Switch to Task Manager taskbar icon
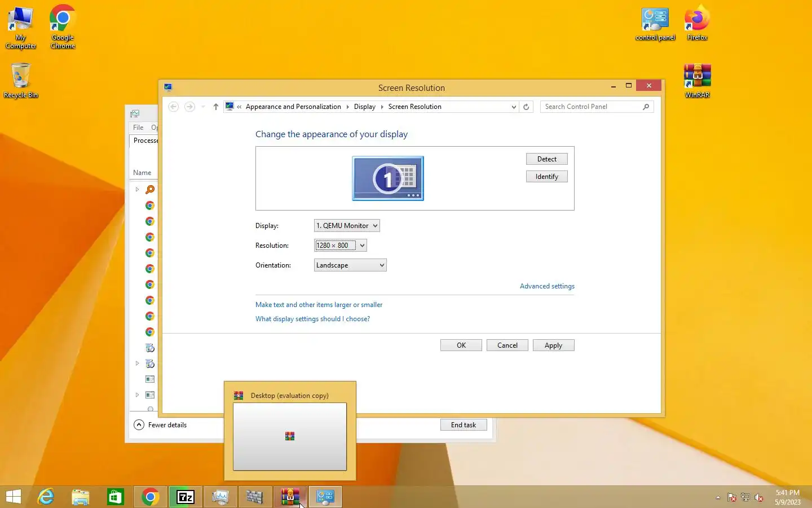The image size is (812, 508). coord(220,497)
